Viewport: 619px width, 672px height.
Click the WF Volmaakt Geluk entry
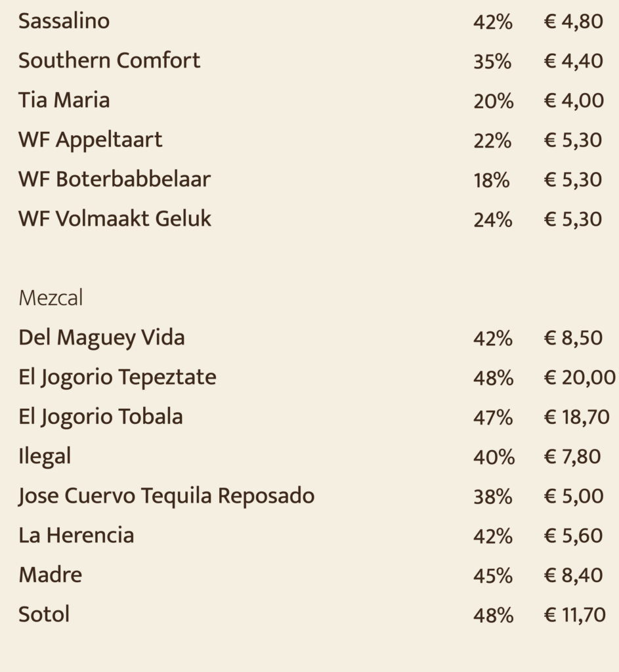click(x=115, y=219)
